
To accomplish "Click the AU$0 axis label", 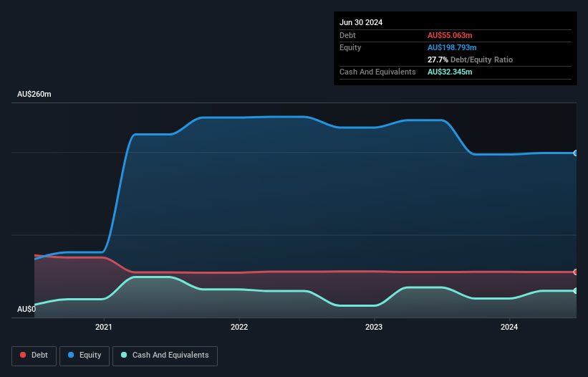I will pyautogui.click(x=26, y=309).
